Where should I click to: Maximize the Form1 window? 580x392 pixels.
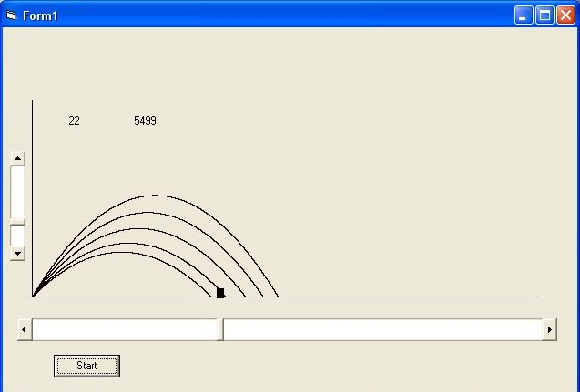[544, 15]
